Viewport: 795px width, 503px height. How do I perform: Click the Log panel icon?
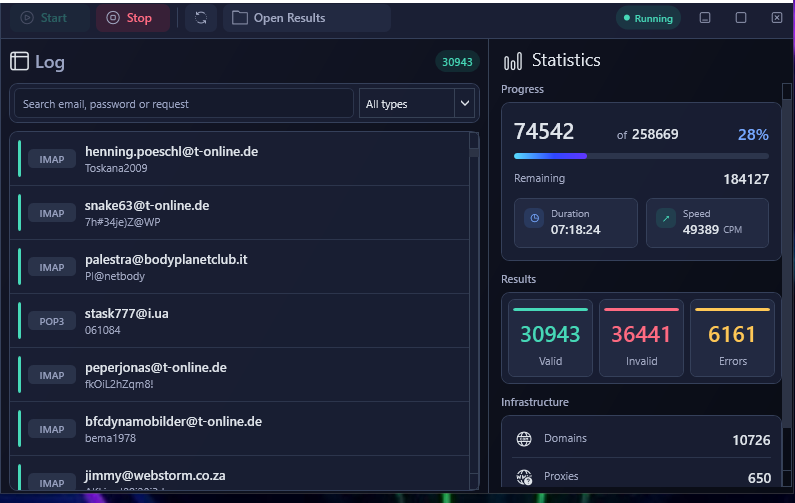[19, 61]
